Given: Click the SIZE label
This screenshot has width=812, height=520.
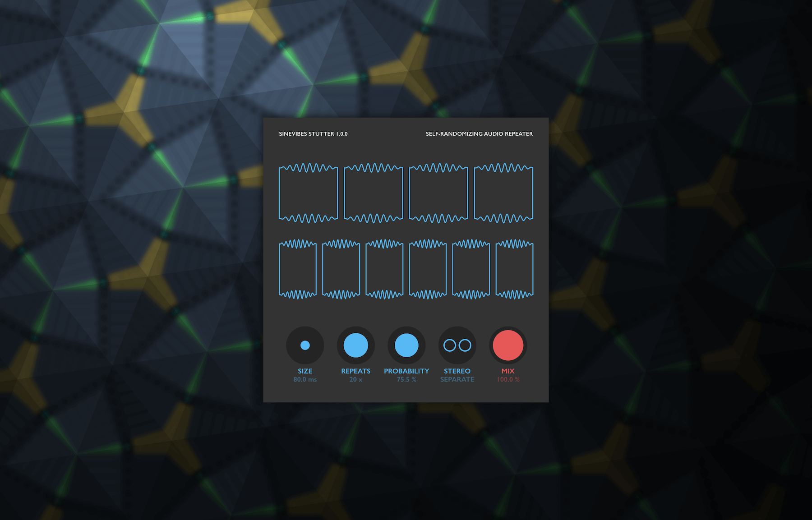Looking at the screenshot, I should 305,371.
